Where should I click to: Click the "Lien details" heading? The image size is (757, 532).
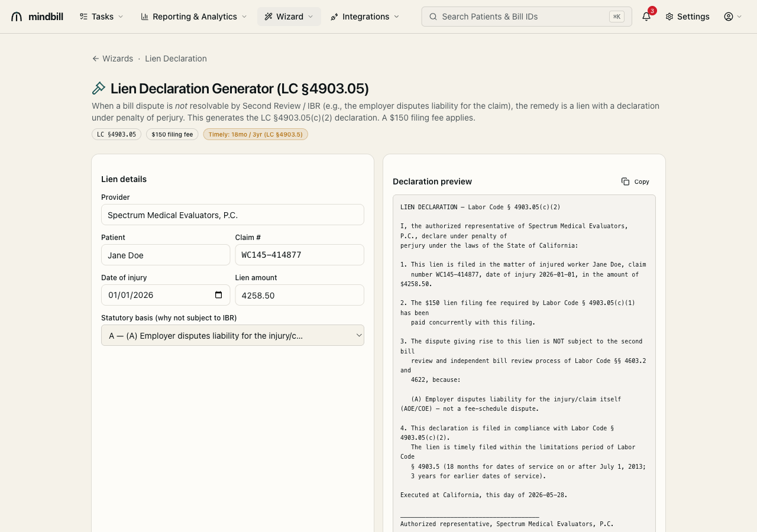[124, 179]
